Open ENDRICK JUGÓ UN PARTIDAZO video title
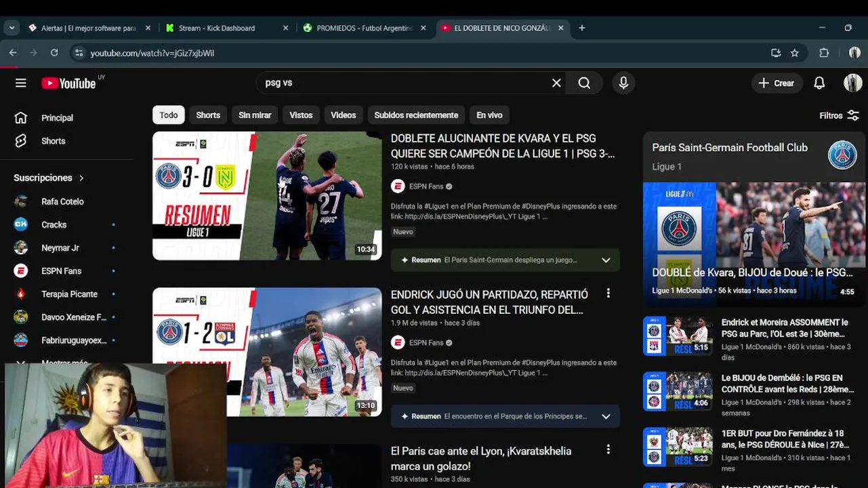868x488 pixels. tap(489, 302)
